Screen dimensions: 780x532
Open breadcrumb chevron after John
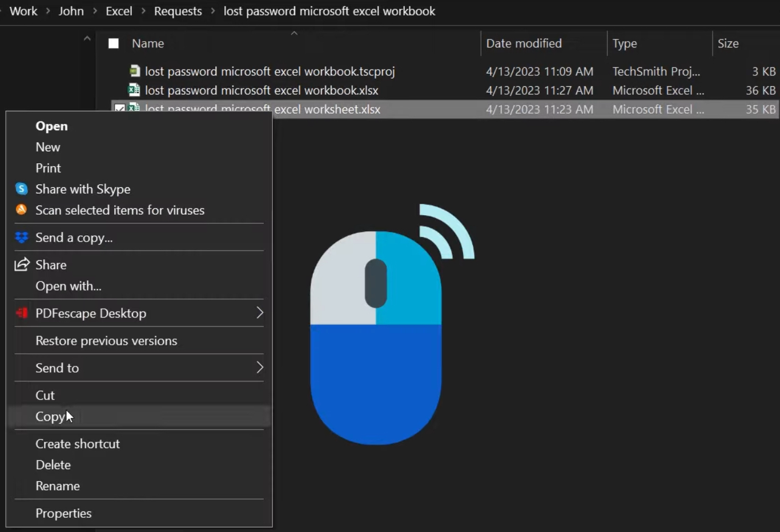(95, 11)
